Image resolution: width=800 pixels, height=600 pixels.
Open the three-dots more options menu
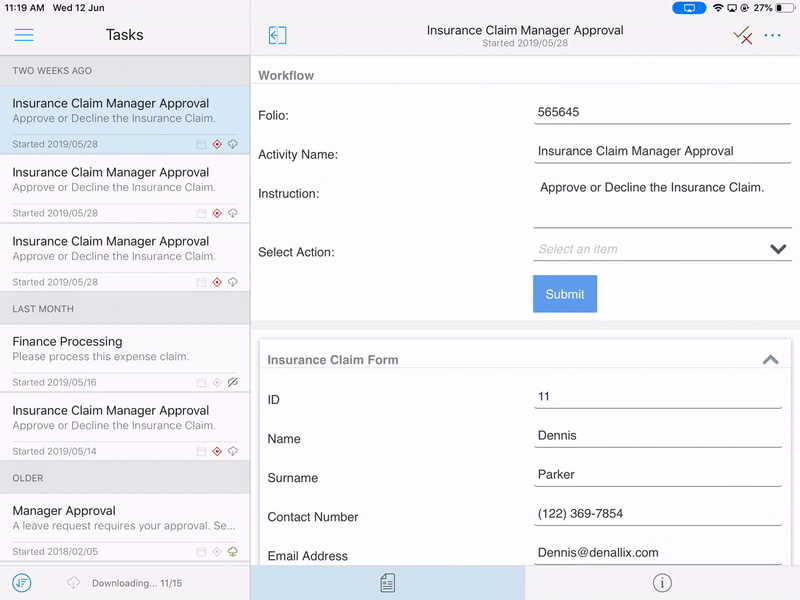tap(772, 36)
